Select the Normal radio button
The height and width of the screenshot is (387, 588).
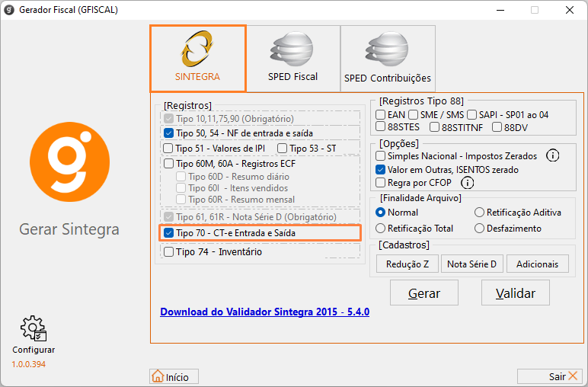coord(380,213)
